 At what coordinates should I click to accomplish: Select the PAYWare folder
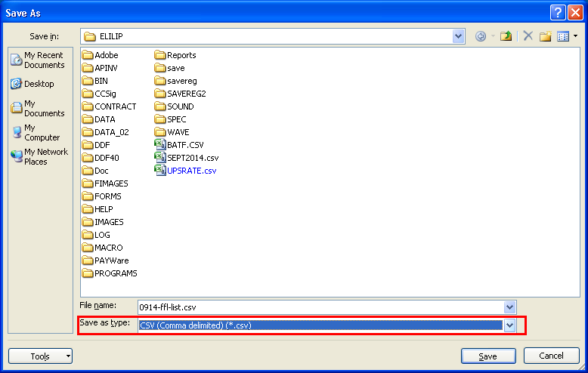105,260
